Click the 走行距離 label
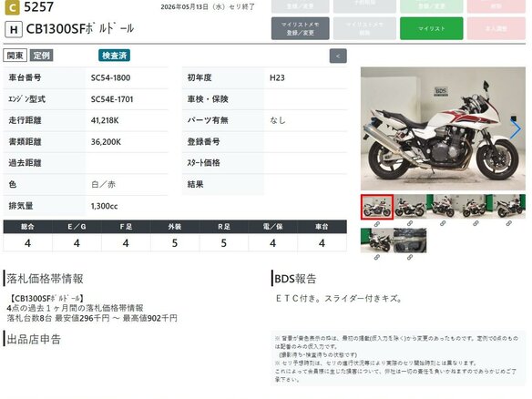 [x=25, y=120]
